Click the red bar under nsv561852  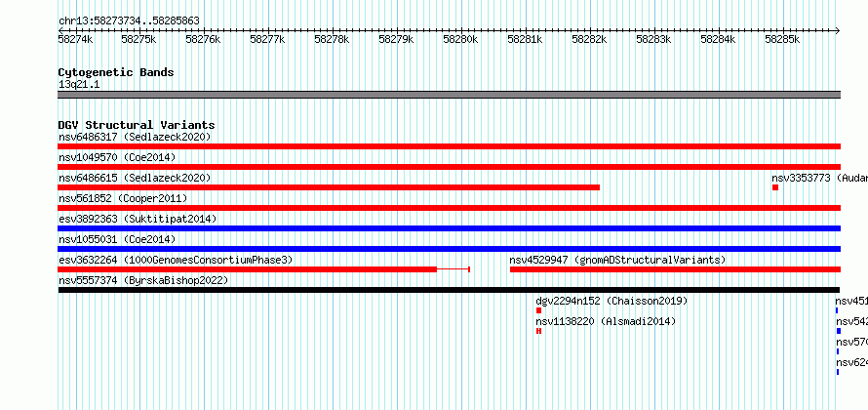[449, 208]
